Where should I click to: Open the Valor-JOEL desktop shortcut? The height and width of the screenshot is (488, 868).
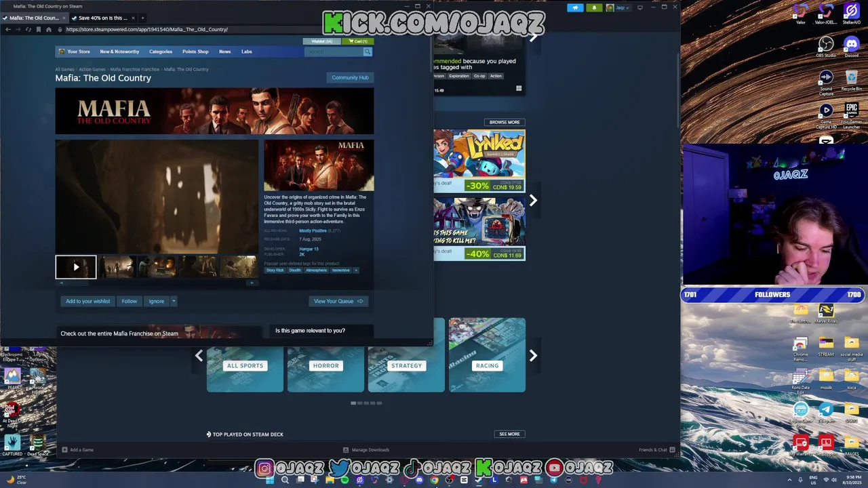point(825,14)
